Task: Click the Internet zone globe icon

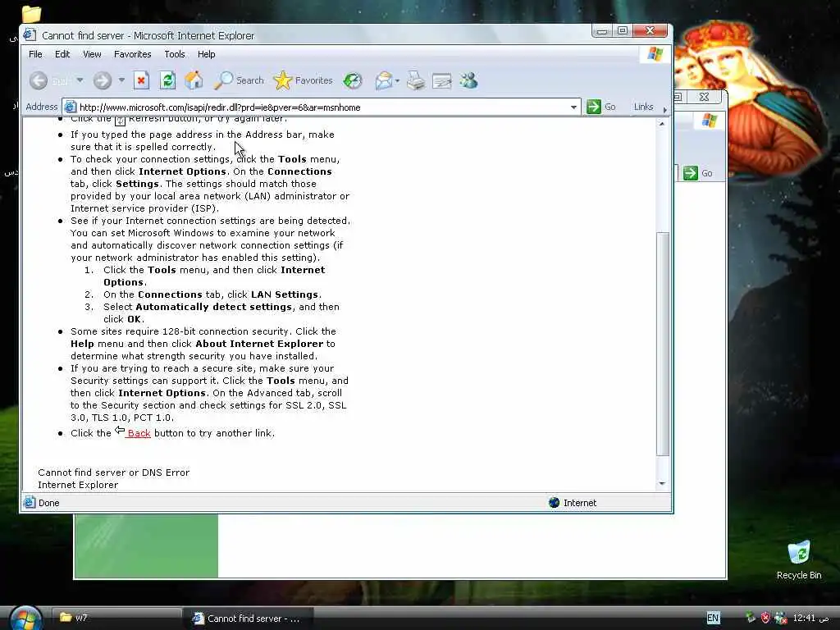Action: [x=554, y=503]
